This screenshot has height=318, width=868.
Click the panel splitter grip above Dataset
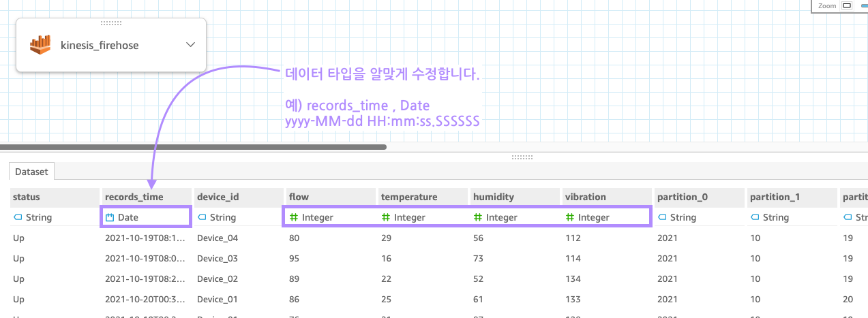click(522, 157)
